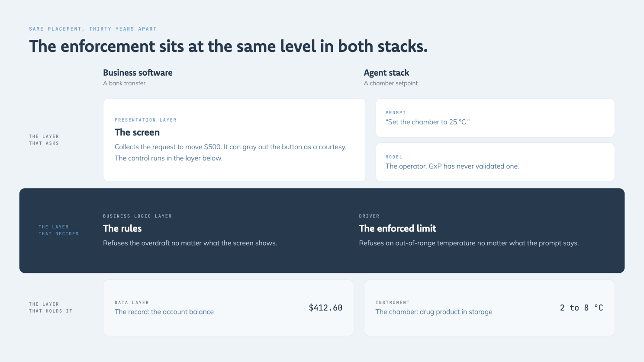Image resolution: width=644 pixels, height=362 pixels.
Task: Click 'The rules' heading in dark band
Action: (122, 228)
